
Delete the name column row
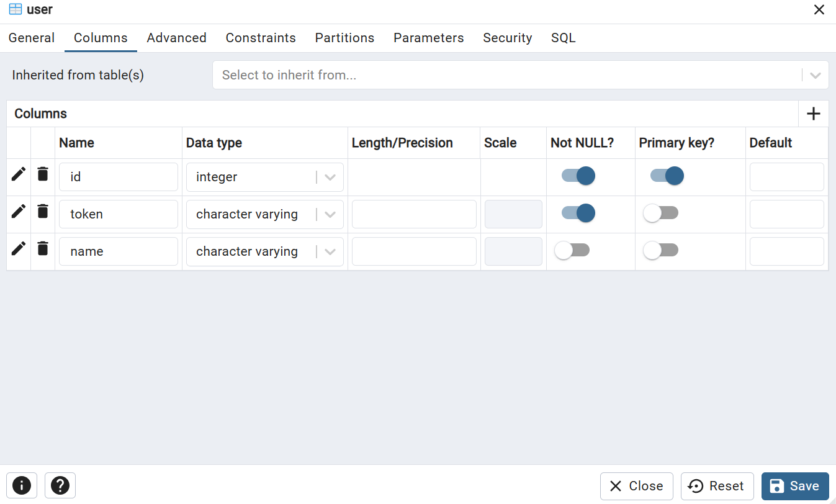click(x=43, y=249)
